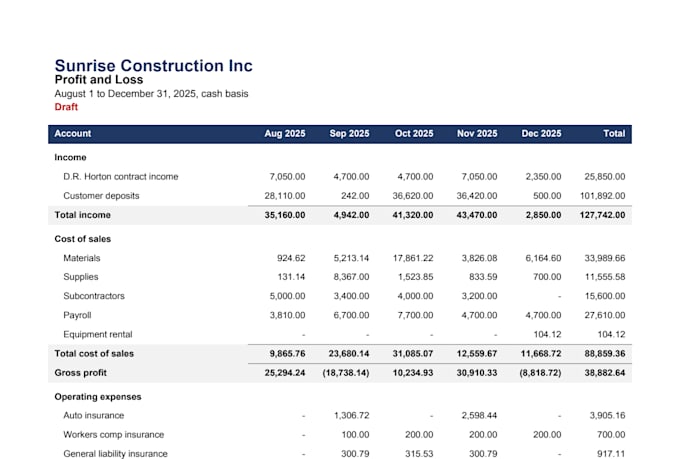Viewport: 680px width, 459px height.
Task: Click the Total income row label
Action: pos(82,215)
